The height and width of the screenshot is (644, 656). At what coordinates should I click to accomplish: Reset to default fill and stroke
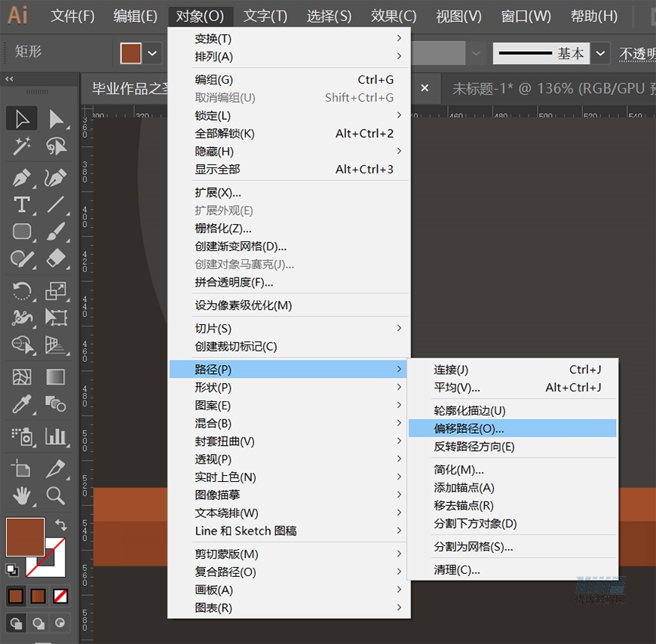click(x=12, y=569)
